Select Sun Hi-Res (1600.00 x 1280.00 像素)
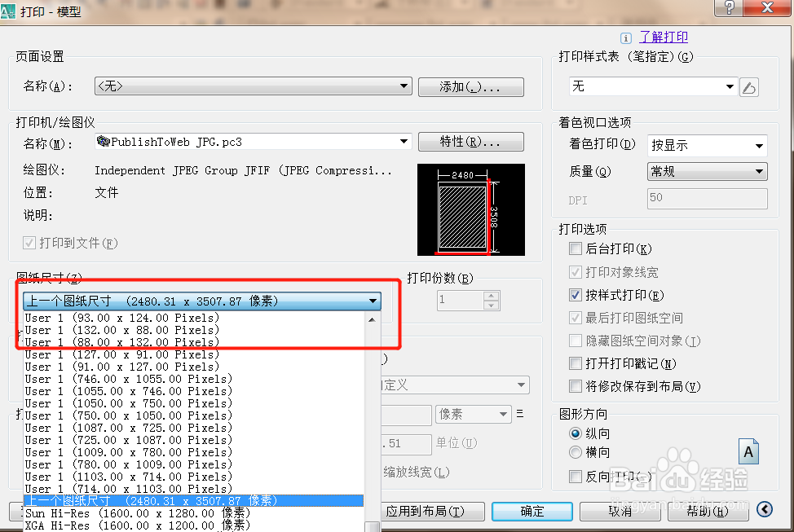Image resolution: width=794 pixels, height=532 pixels. pyautogui.click(x=193, y=512)
